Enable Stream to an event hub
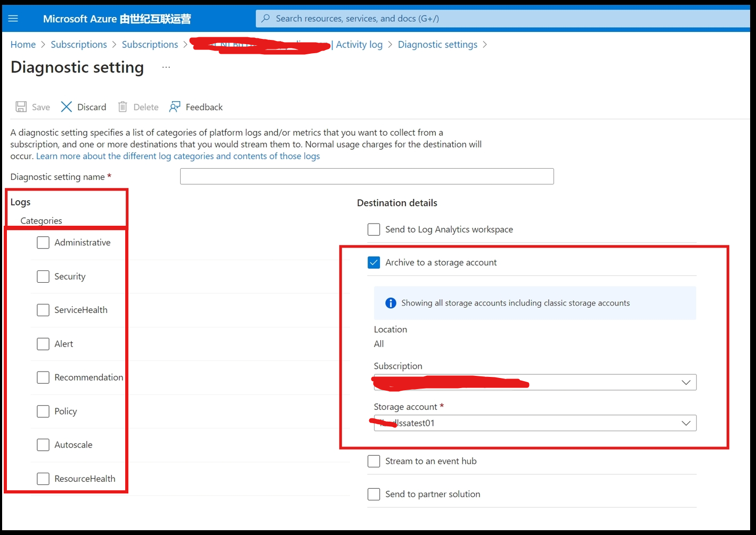This screenshot has width=756, height=535. 373,461
